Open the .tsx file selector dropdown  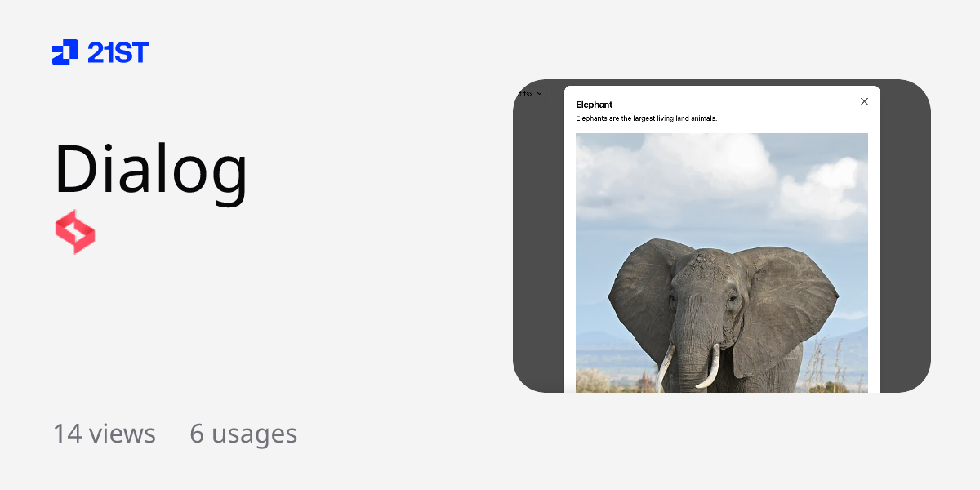click(530, 94)
